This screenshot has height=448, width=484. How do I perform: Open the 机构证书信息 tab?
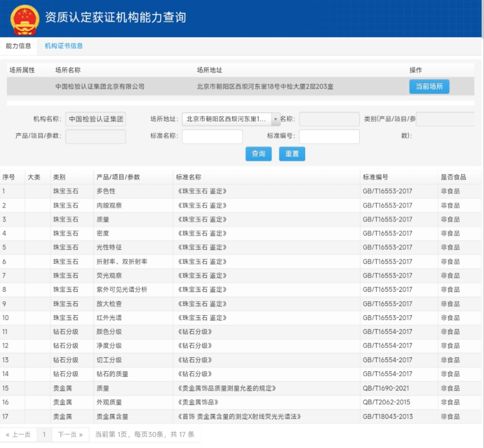pyautogui.click(x=64, y=46)
